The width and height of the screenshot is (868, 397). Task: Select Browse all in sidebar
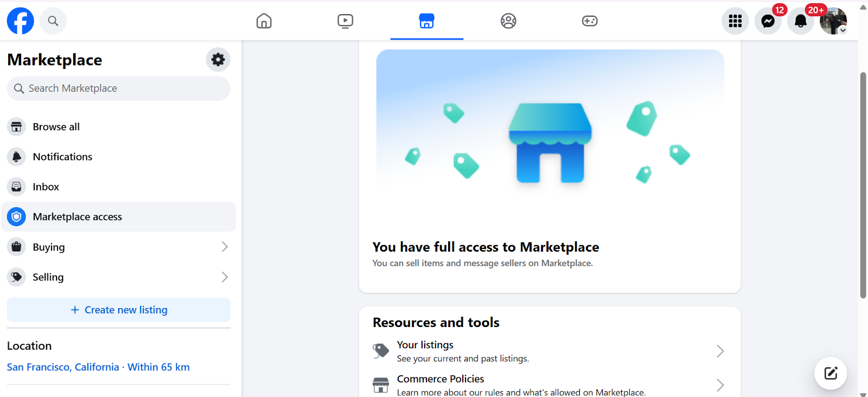118,127
